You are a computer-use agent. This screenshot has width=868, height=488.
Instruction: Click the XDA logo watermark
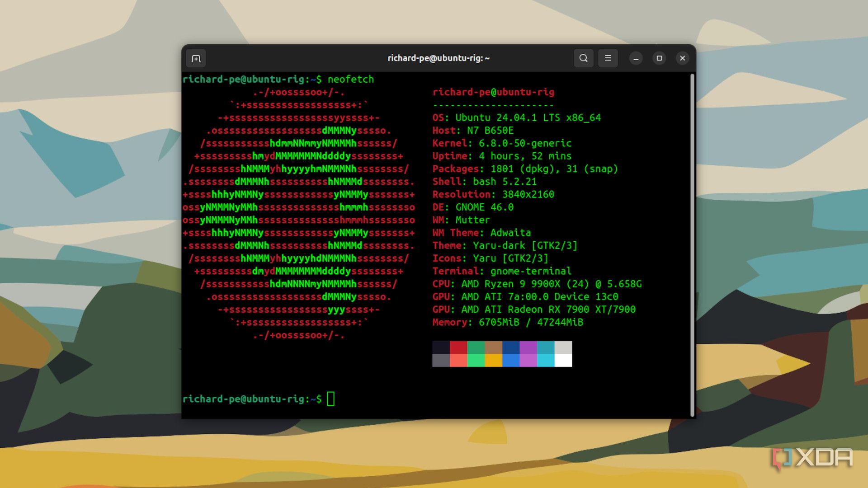pos(812,458)
